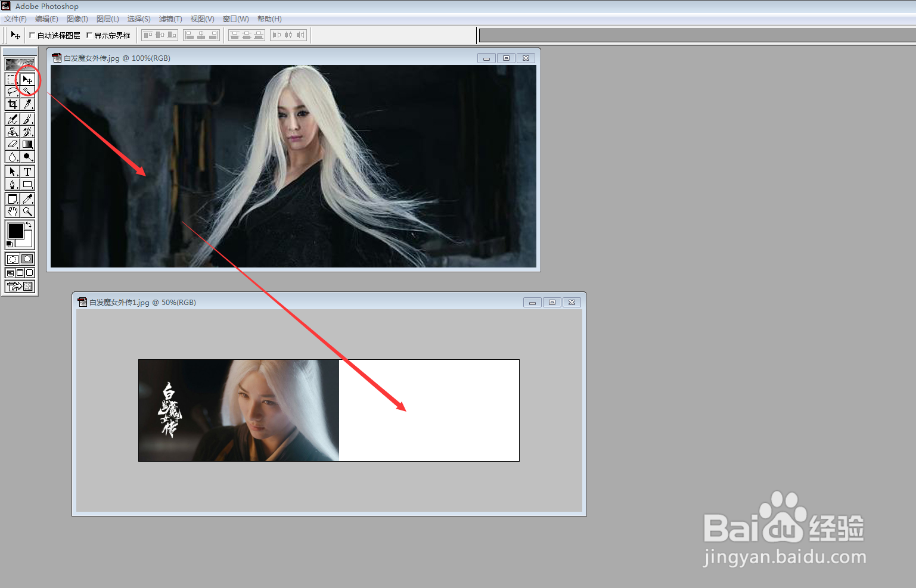
Task: Distribute left edges button
Action: pyautogui.click(x=277, y=35)
